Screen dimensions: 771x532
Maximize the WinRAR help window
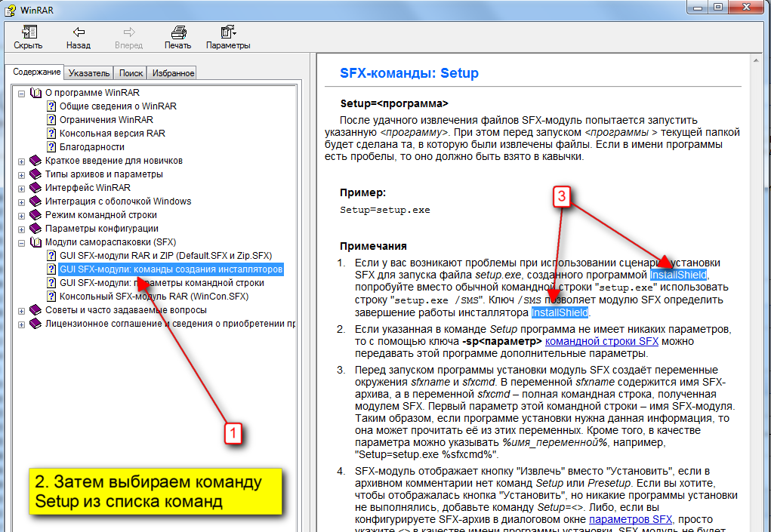(x=718, y=7)
